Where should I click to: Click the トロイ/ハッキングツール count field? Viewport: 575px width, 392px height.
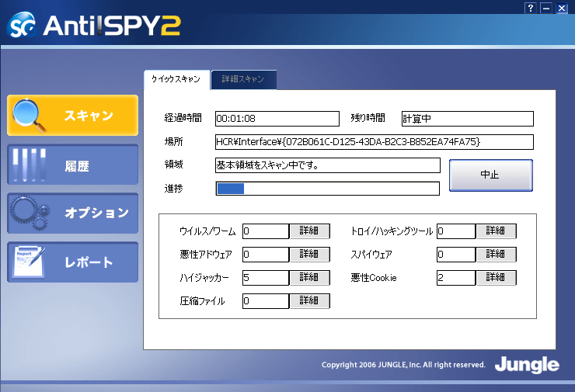point(456,231)
